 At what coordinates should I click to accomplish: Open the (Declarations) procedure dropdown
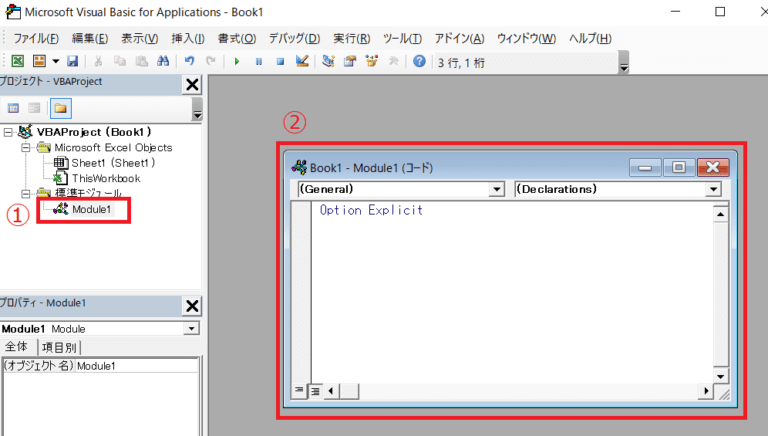(713, 189)
